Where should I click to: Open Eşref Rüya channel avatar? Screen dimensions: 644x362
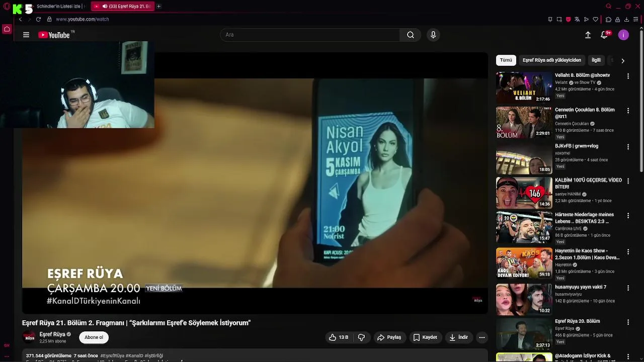pyautogui.click(x=29, y=337)
